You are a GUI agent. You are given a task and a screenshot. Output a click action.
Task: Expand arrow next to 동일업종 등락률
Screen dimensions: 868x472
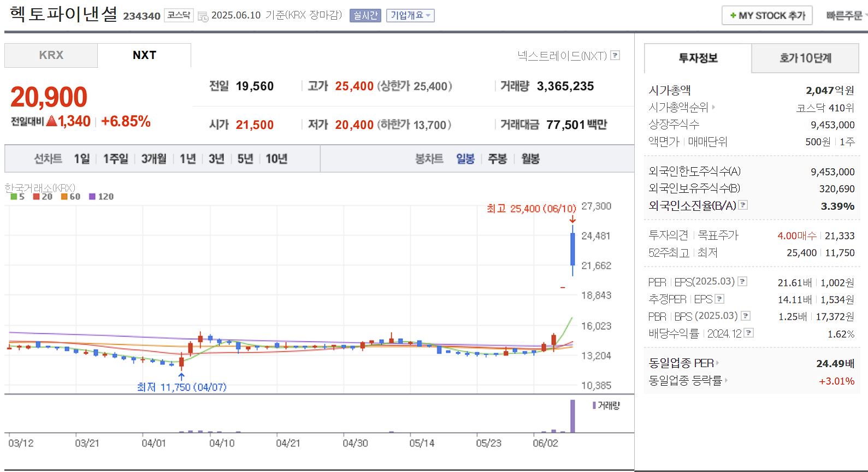pos(726,380)
